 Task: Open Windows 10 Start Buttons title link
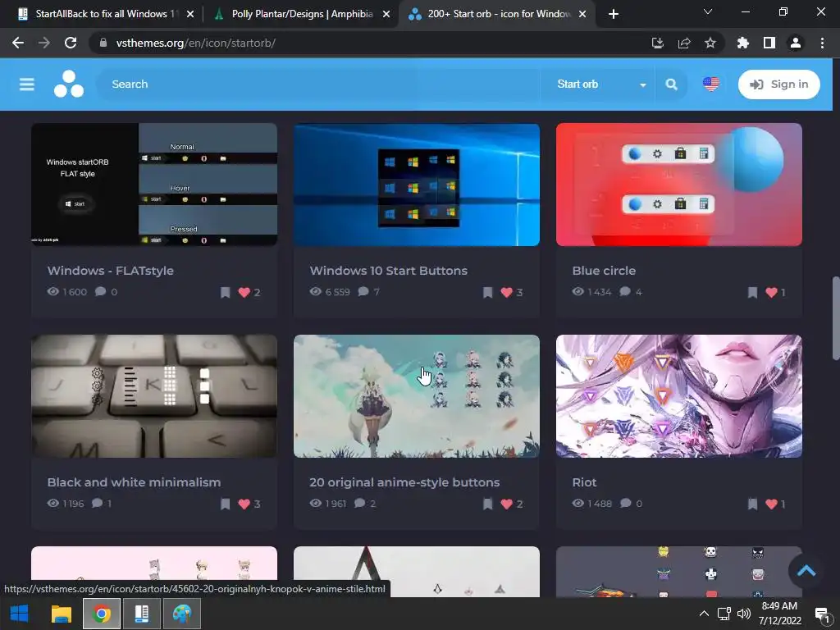pyautogui.click(x=388, y=271)
